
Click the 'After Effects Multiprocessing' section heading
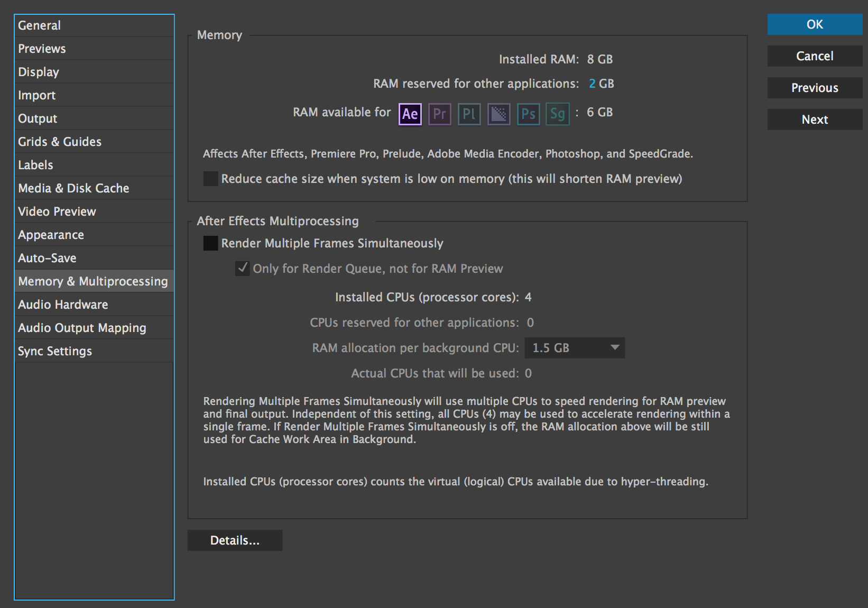click(278, 221)
